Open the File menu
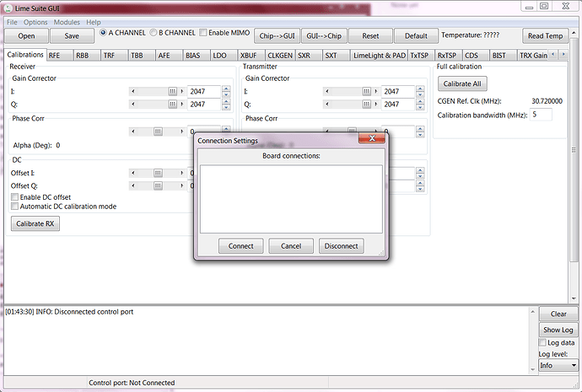This screenshot has height=392, width=582. tap(12, 22)
